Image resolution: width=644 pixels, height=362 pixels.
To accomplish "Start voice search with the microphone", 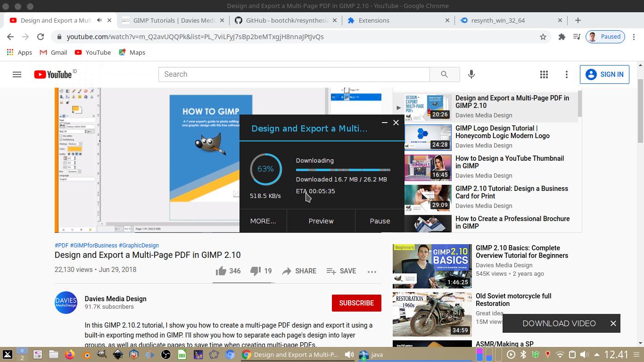I will 471,74.
